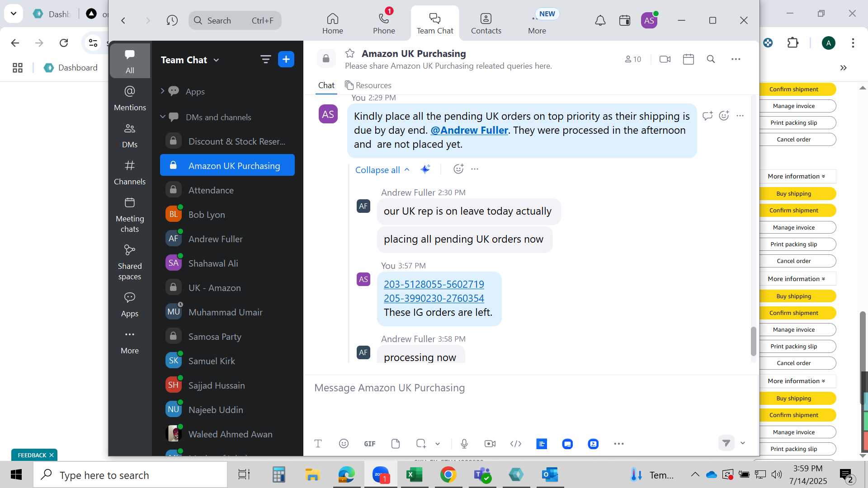
Task: Open Channels in sidebar
Action: [x=130, y=172]
